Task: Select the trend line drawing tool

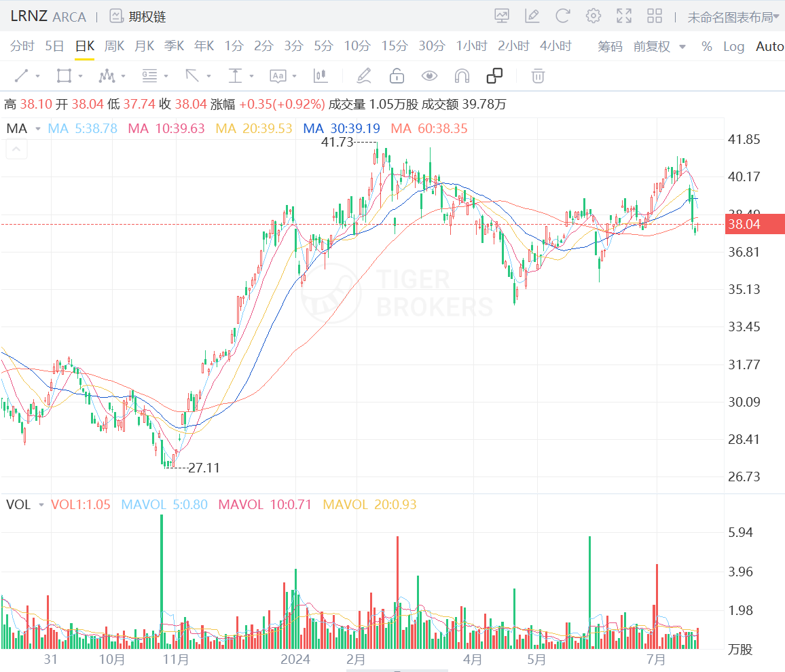Action: click(22, 76)
